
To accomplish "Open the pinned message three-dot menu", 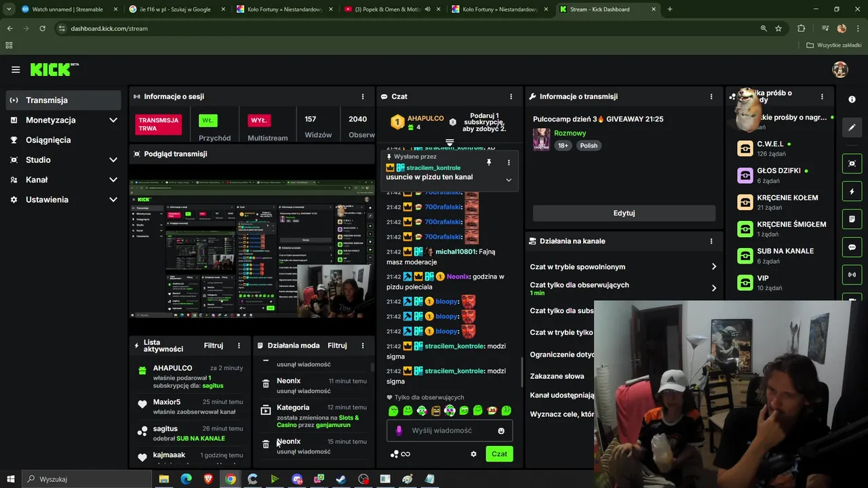I will pos(509,163).
